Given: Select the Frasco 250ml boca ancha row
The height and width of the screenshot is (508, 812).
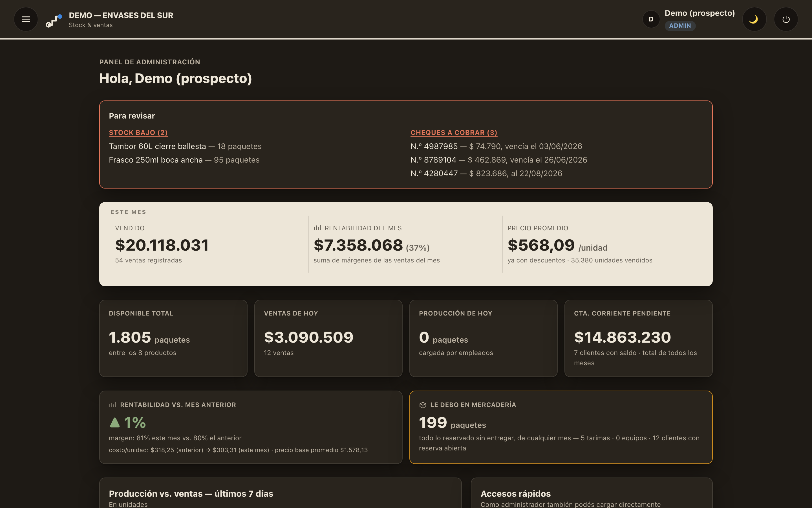Looking at the screenshot, I should point(184,160).
